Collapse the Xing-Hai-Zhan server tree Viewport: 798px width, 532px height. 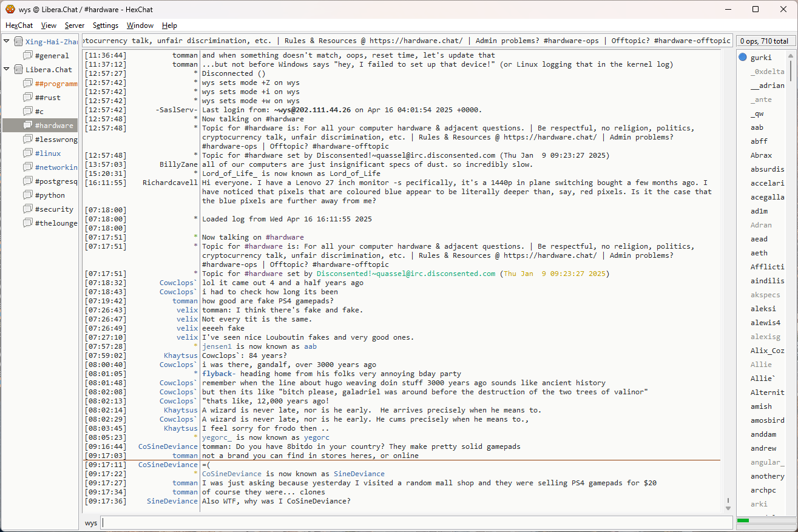click(7, 41)
